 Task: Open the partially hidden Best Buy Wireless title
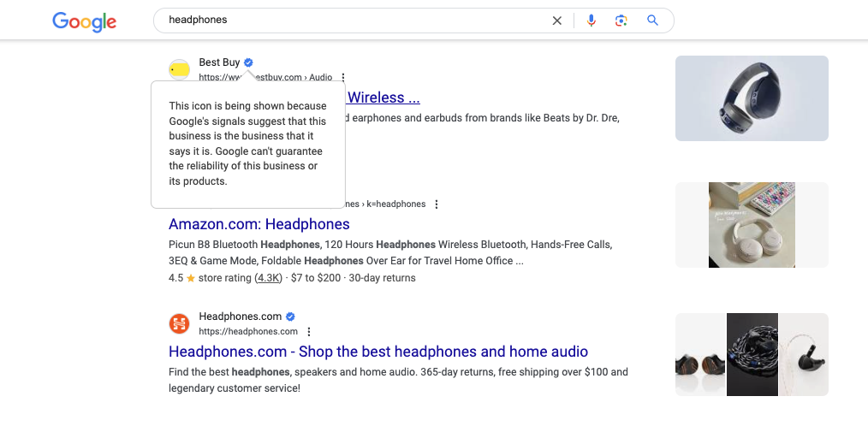click(x=383, y=98)
